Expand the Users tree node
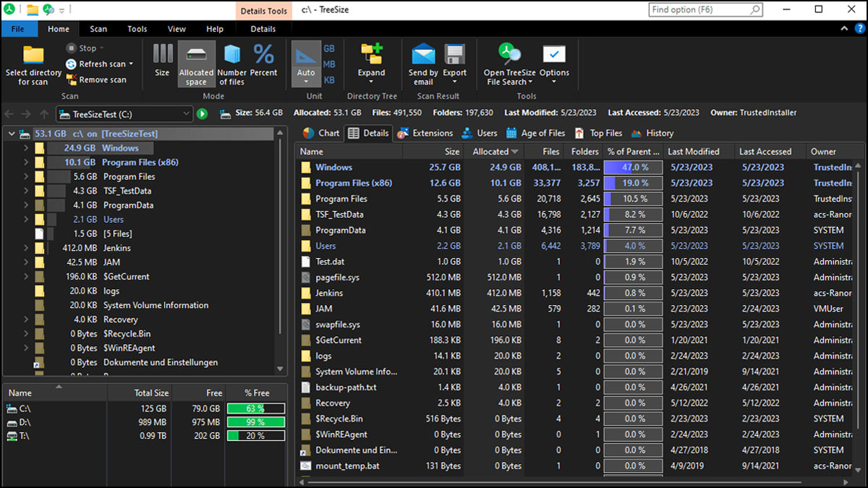 (27, 220)
